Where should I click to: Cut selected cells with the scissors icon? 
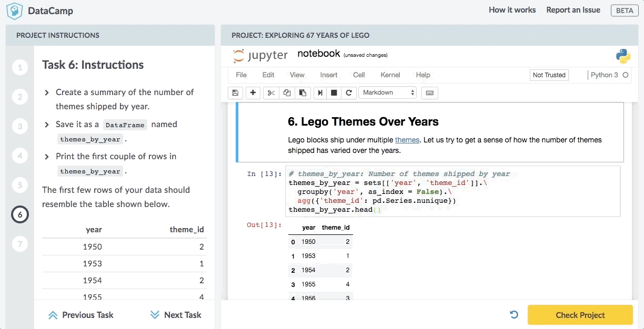tap(271, 92)
